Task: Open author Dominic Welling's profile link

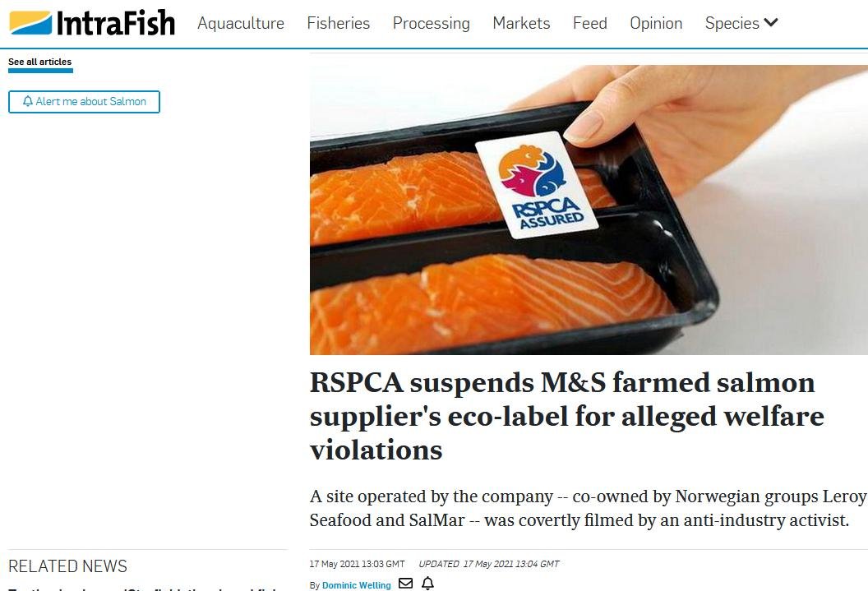Action: coord(357,585)
